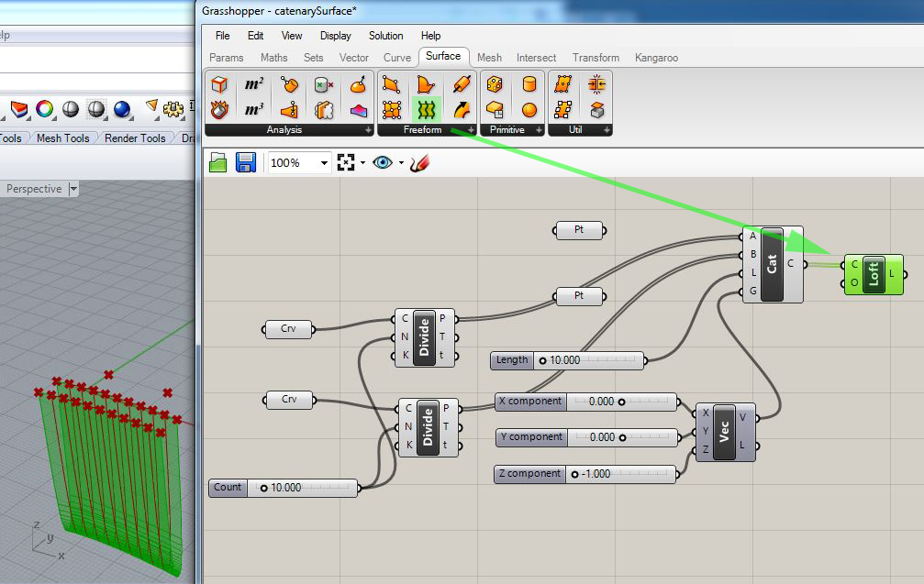
Task: Switch to the Mesh Tools tab in Rhino
Action: click(x=62, y=138)
